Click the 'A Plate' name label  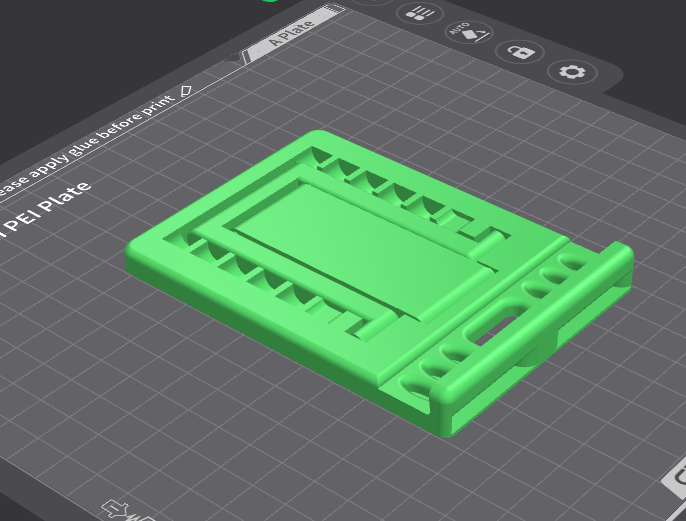pos(292,33)
